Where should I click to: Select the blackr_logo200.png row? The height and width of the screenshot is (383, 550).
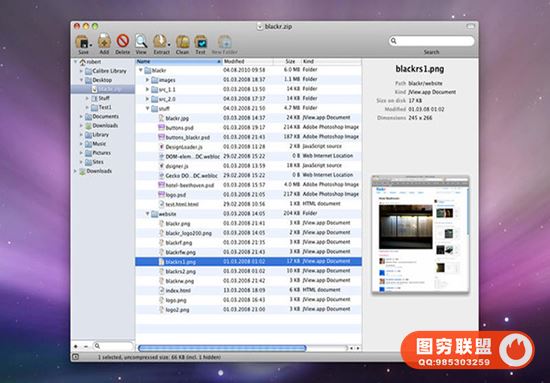coord(248,233)
